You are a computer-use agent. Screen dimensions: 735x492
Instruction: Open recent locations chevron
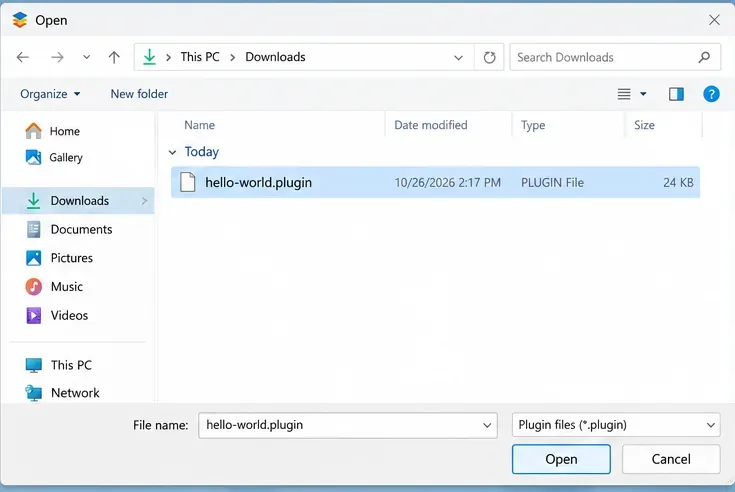pyautogui.click(x=86, y=57)
